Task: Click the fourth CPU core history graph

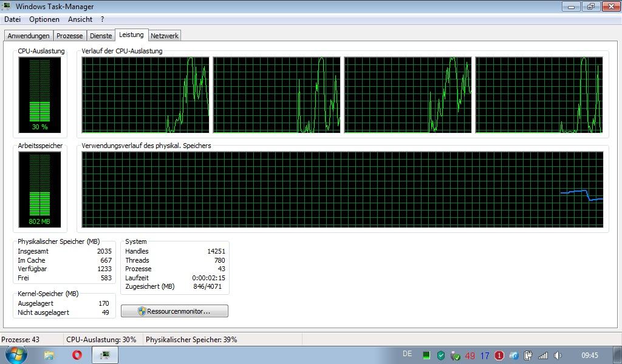Action: pyautogui.click(x=539, y=95)
